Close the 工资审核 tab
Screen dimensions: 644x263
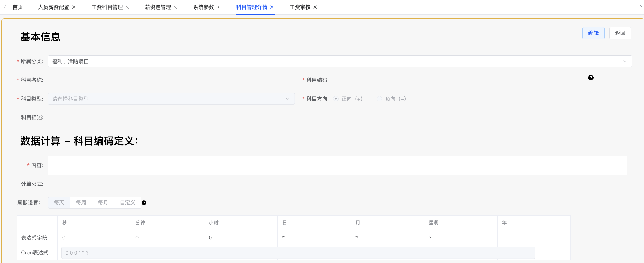315,7
